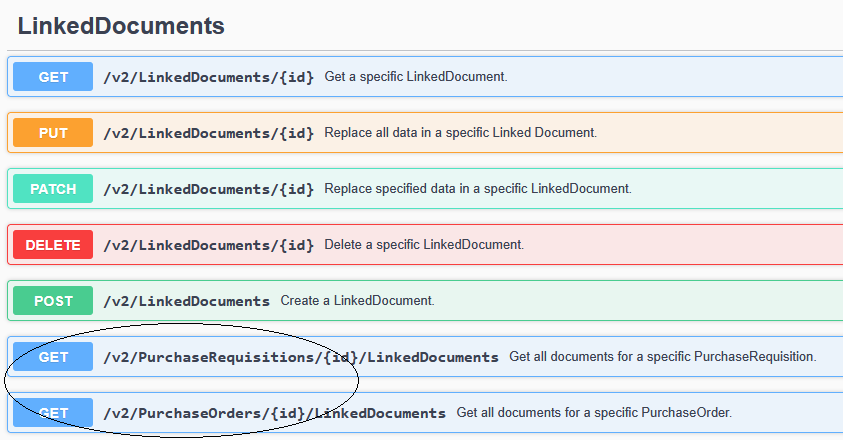Viewport: 843px width, 440px height.
Task: Select 'Replace specified data in a specific LinkedDocument' text
Action: point(478,189)
